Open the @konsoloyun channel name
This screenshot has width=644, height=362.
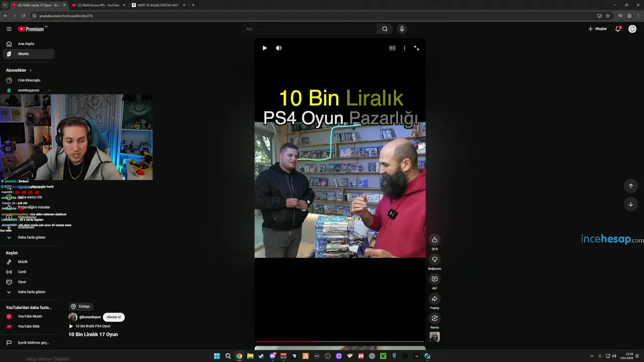click(x=90, y=317)
